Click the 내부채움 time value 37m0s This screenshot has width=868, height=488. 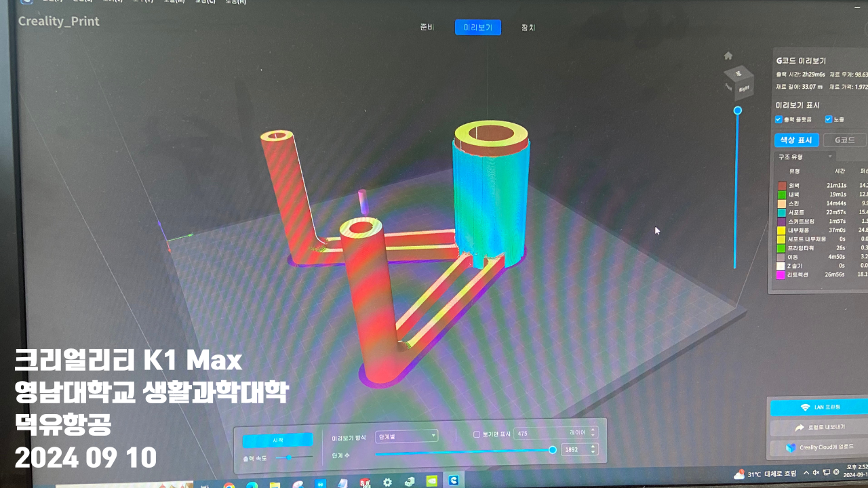[838, 230]
